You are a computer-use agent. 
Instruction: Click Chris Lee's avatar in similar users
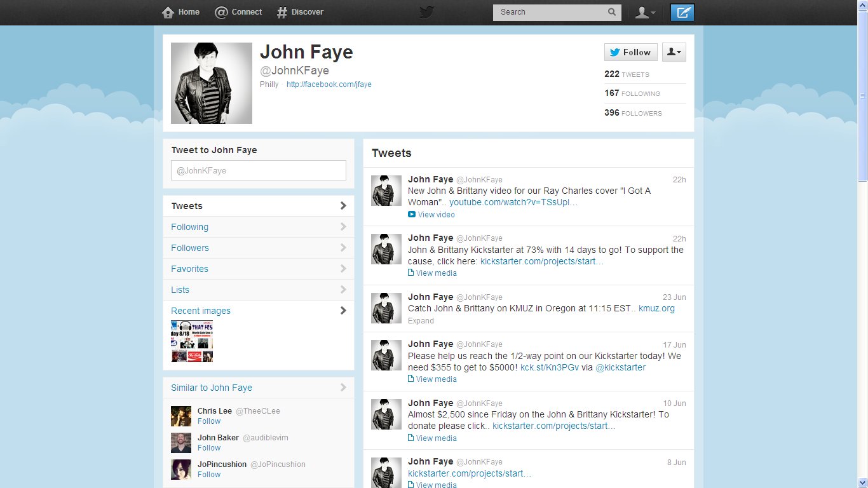pos(181,416)
